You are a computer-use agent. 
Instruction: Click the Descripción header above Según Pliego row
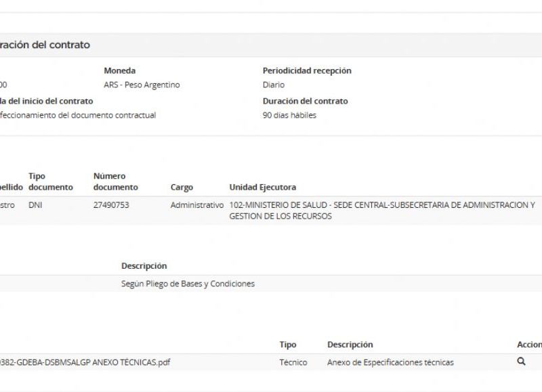tap(144, 266)
